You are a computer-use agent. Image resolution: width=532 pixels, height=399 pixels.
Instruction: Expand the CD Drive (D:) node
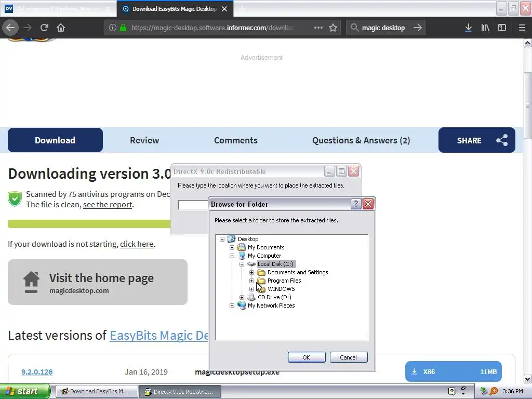pyautogui.click(x=242, y=297)
